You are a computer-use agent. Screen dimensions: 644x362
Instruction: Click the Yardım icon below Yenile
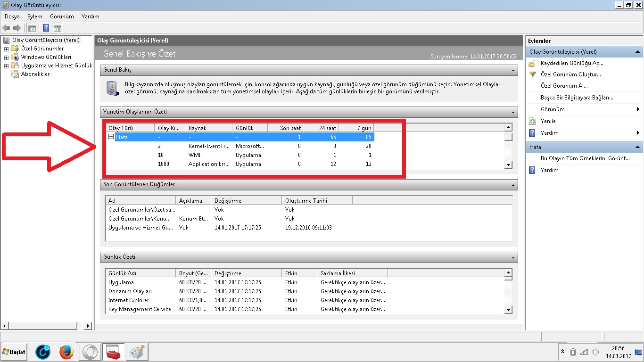pyautogui.click(x=532, y=133)
